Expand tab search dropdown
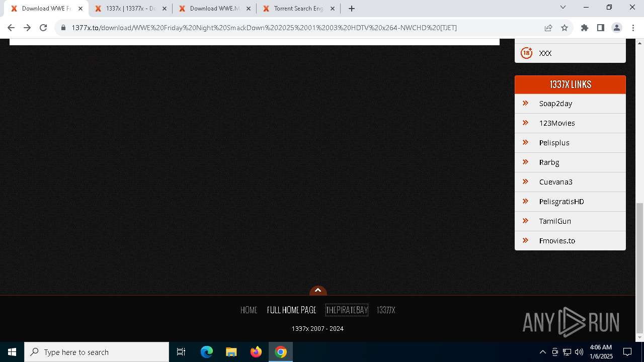The width and height of the screenshot is (644, 362). (563, 7)
